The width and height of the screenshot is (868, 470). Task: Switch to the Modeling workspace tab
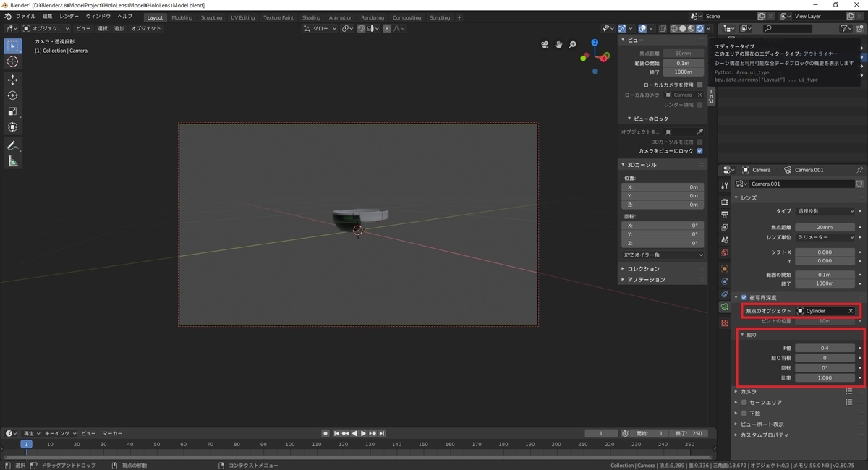pyautogui.click(x=182, y=17)
